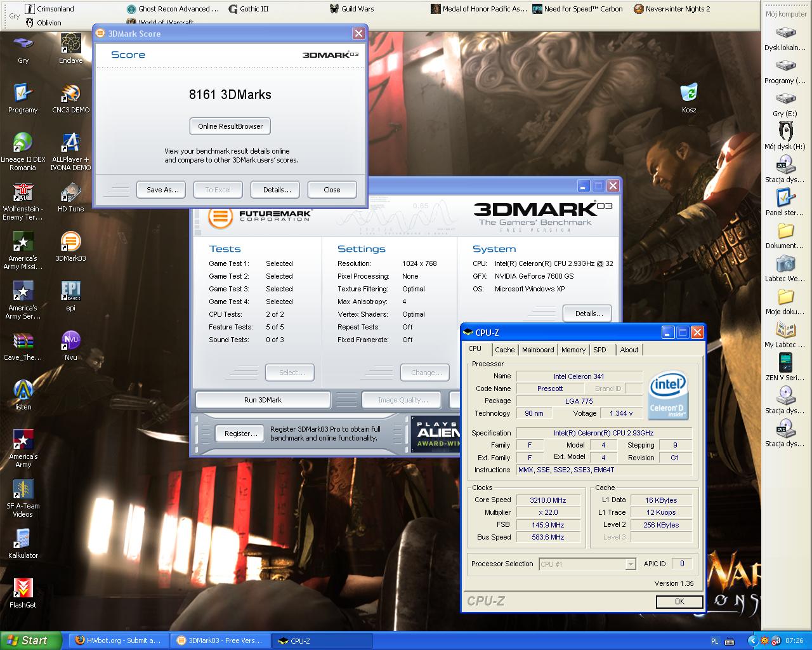
Task: Open Moje dokumenty folder in side toolbar
Action: 785,302
